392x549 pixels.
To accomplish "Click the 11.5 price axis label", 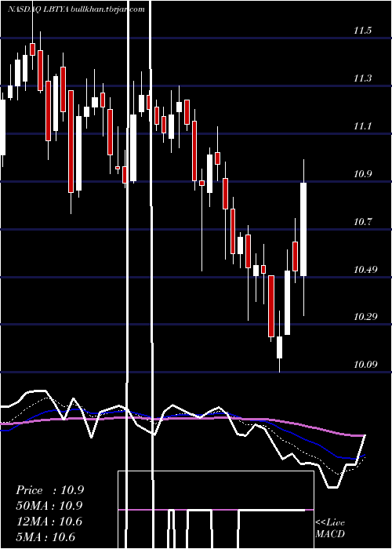I will pos(362,31).
